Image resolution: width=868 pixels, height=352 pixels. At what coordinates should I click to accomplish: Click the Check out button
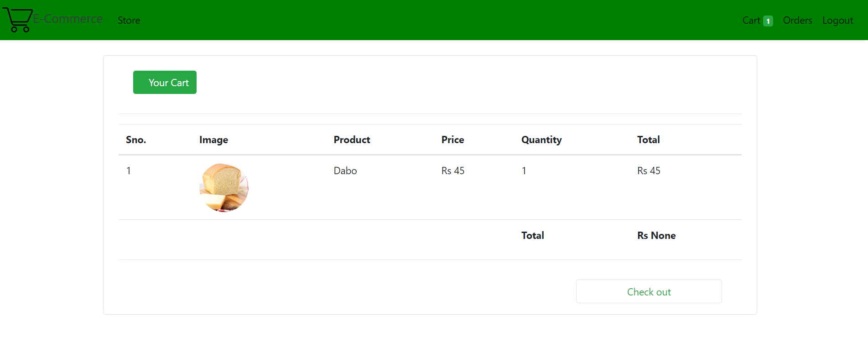pyautogui.click(x=649, y=291)
